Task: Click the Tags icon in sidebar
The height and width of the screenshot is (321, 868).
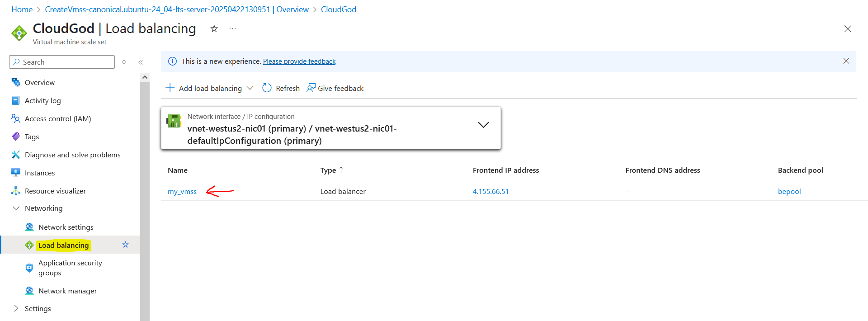Action: pos(16,137)
